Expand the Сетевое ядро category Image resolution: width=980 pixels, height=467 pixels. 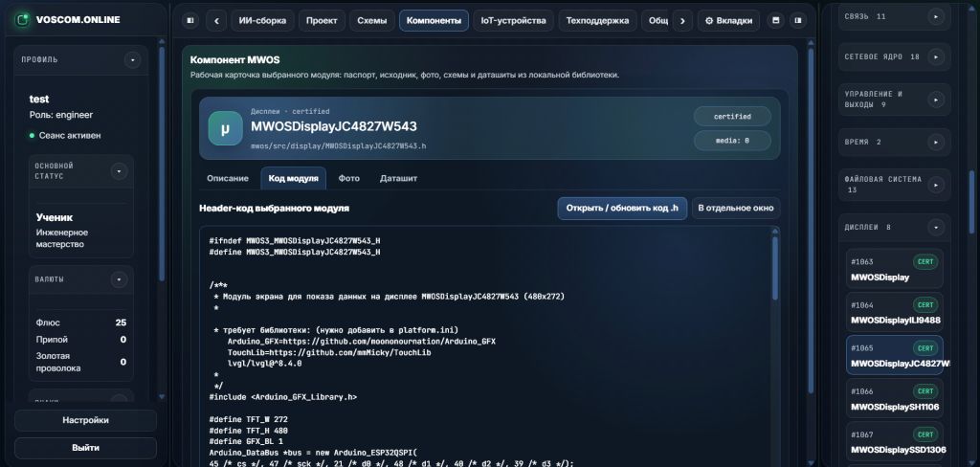pyautogui.click(x=936, y=56)
